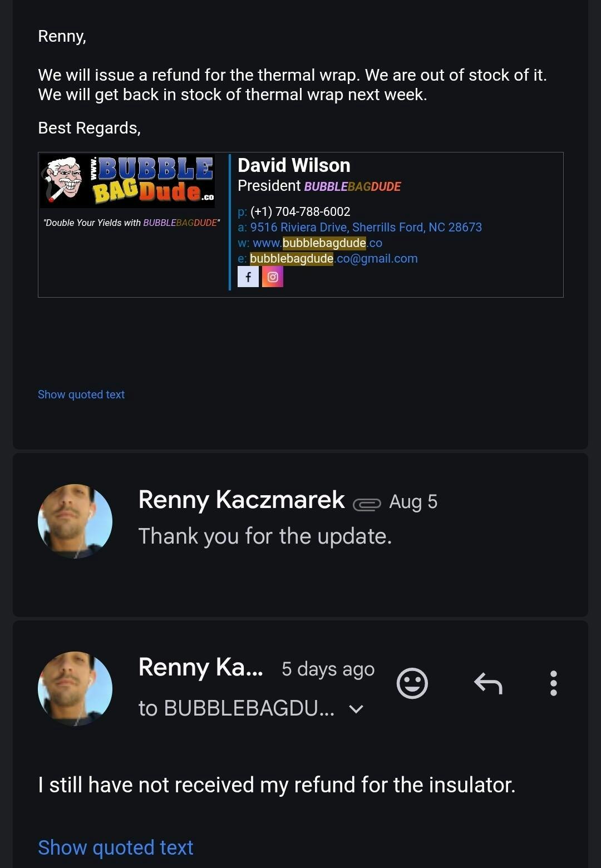
Task: Tap the "Renny Kaczmarek" sender name on Aug 5
Action: pyautogui.click(x=242, y=500)
